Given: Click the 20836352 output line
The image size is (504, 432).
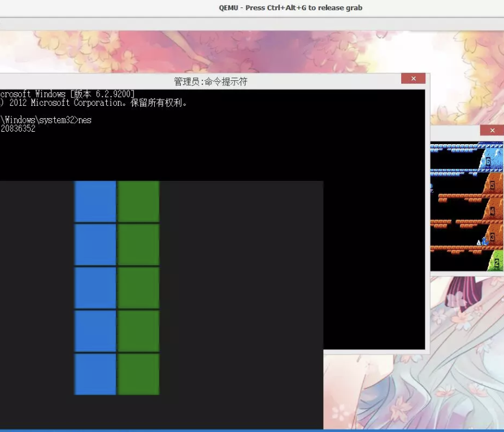Looking at the screenshot, I should (x=18, y=129).
